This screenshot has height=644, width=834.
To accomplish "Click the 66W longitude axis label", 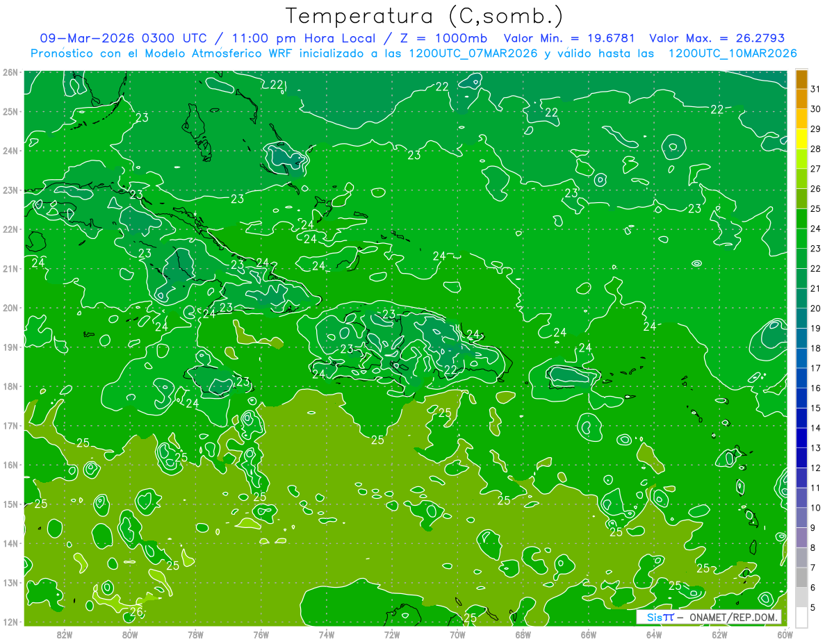I will (589, 634).
